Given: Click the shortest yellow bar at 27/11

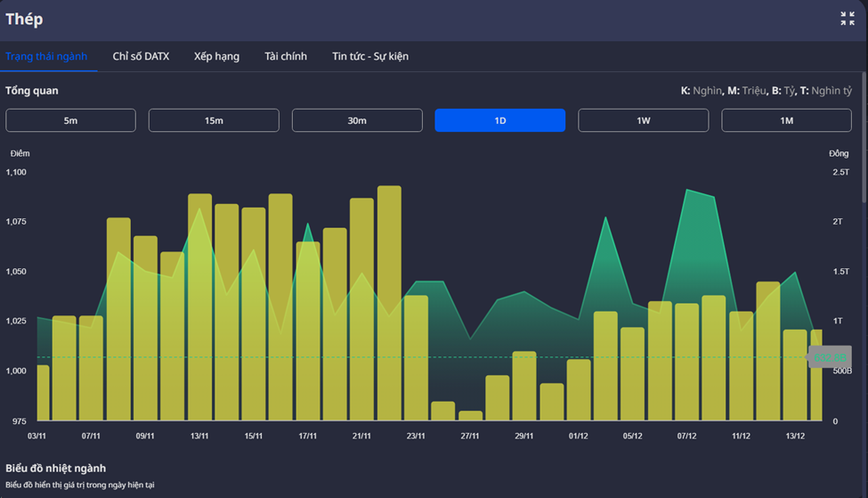Looking at the screenshot, I should coord(470,416).
